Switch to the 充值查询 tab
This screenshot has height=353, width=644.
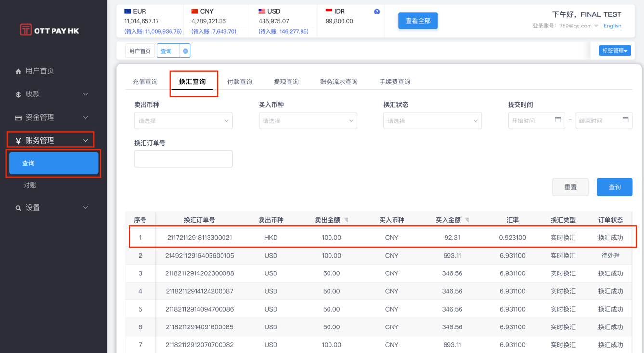pos(145,81)
